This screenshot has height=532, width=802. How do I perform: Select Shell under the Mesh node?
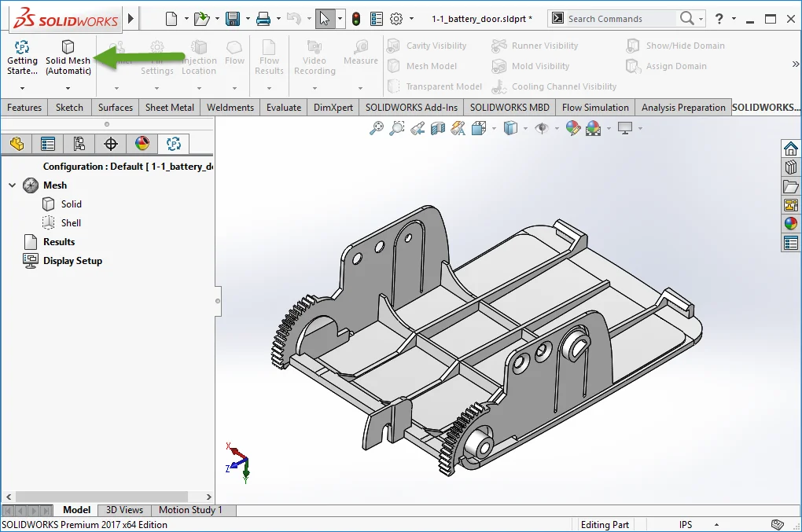coord(71,223)
